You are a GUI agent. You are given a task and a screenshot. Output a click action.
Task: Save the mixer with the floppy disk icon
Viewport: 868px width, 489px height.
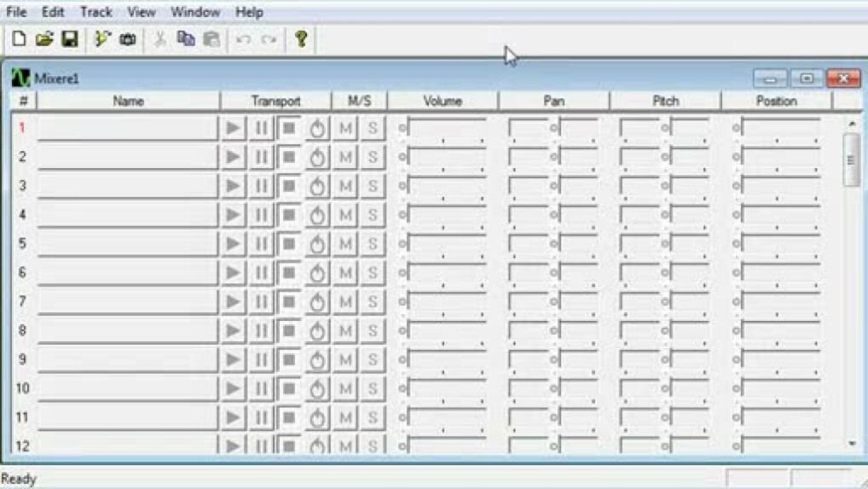69,39
